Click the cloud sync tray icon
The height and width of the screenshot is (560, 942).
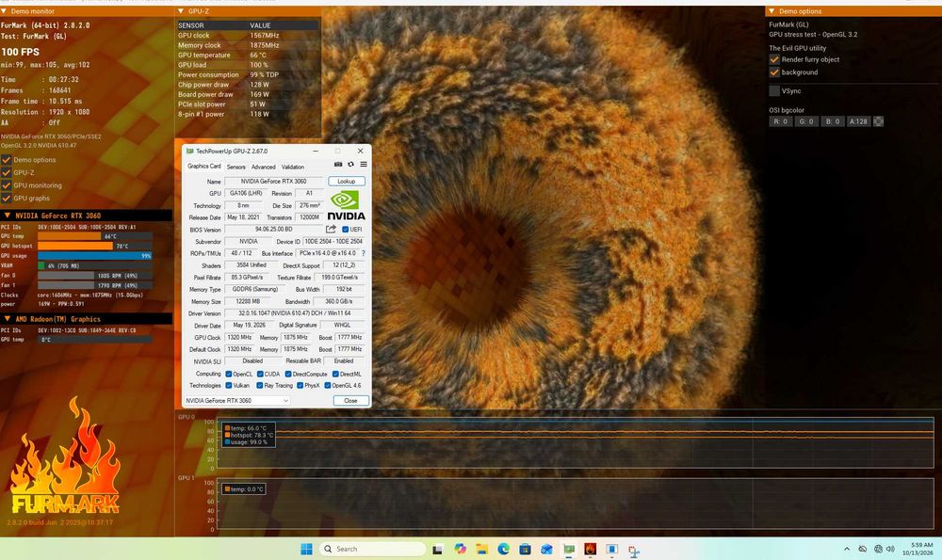tap(863, 549)
